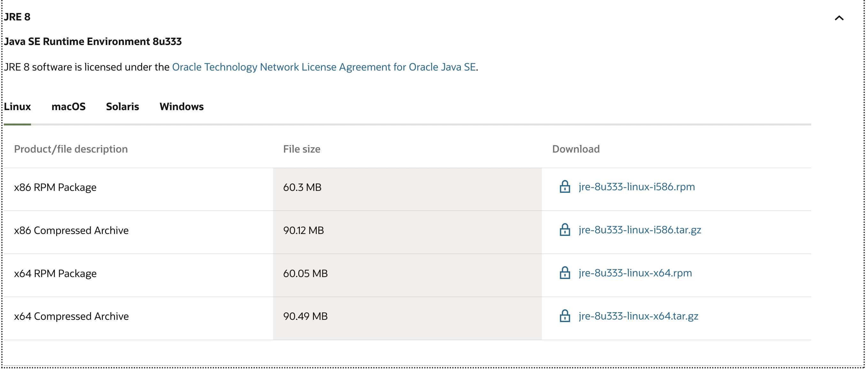
Task: Download jre-8u333-linux-x64.rpm package
Action: click(x=635, y=273)
